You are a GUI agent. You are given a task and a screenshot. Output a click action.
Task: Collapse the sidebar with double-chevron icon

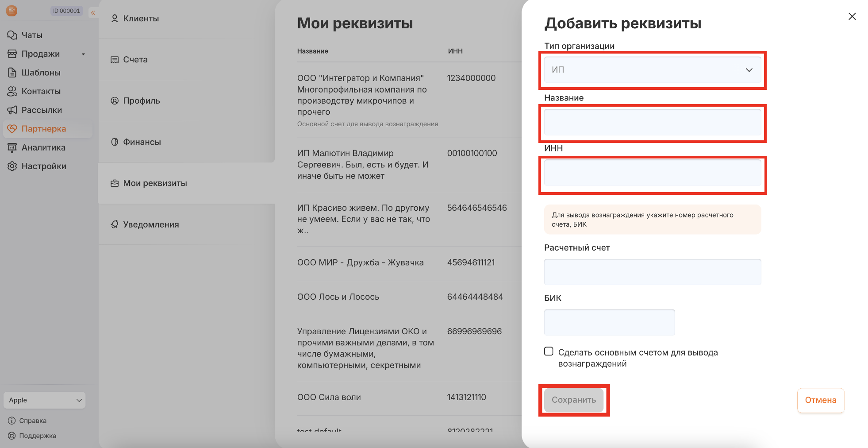[93, 12]
